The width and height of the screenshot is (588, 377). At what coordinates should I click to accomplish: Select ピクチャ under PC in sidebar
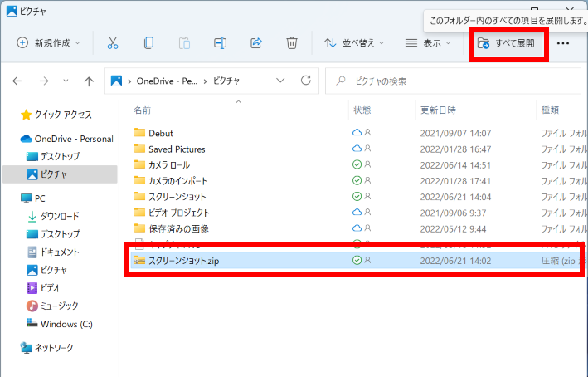coord(47,270)
